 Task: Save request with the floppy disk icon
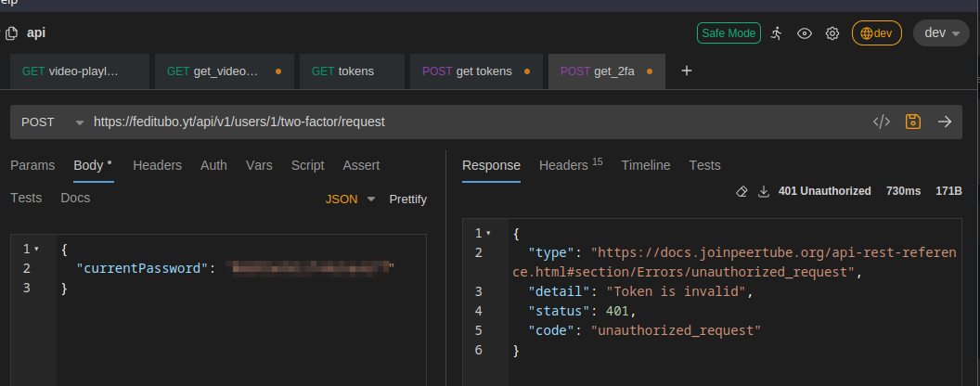(913, 122)
